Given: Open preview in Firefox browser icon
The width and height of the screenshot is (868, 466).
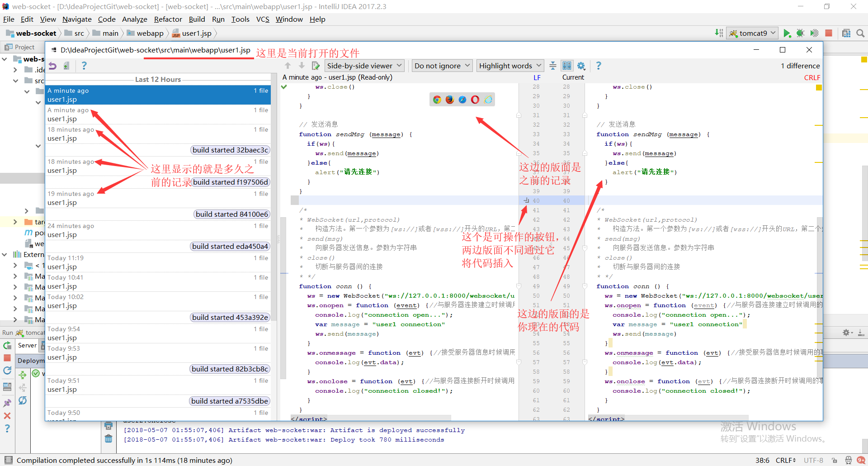Looking at the screenshot, I should click(450, 100).
